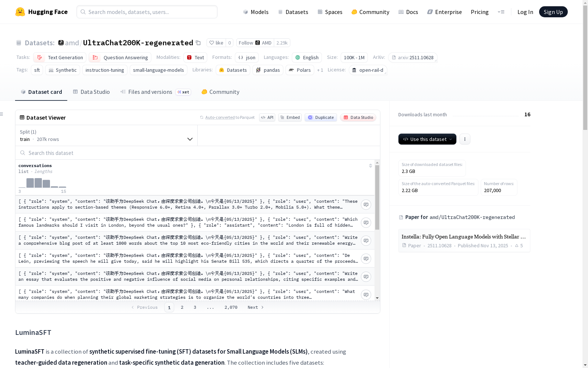This screenshot has height=368, width=588.
Task: Click the Embed button
Action: tap(290, 117)
